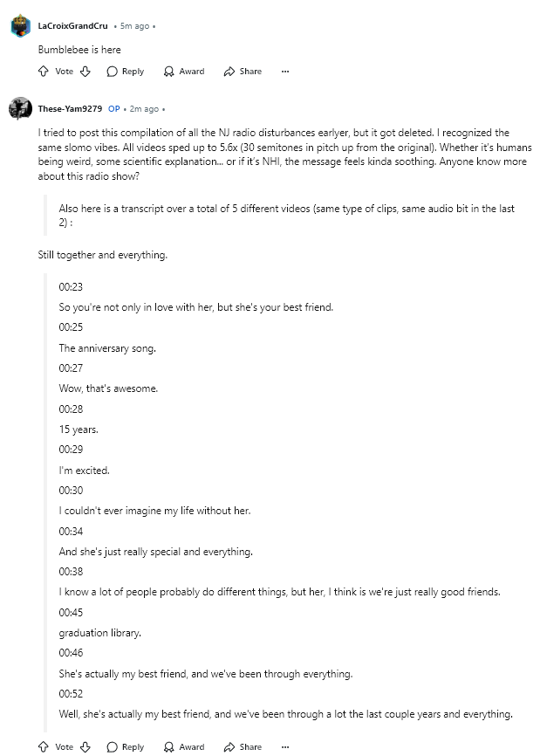This screenshot has width=540, height=756.
Task: Upvote These-Yam9279's transcript comment
Action: [x=44, y=747]
